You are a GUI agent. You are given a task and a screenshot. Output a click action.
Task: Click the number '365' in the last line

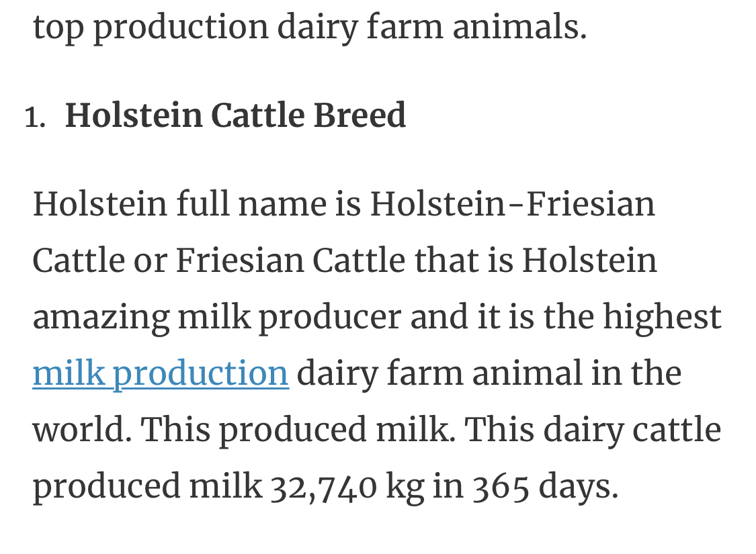click(501, 487)
